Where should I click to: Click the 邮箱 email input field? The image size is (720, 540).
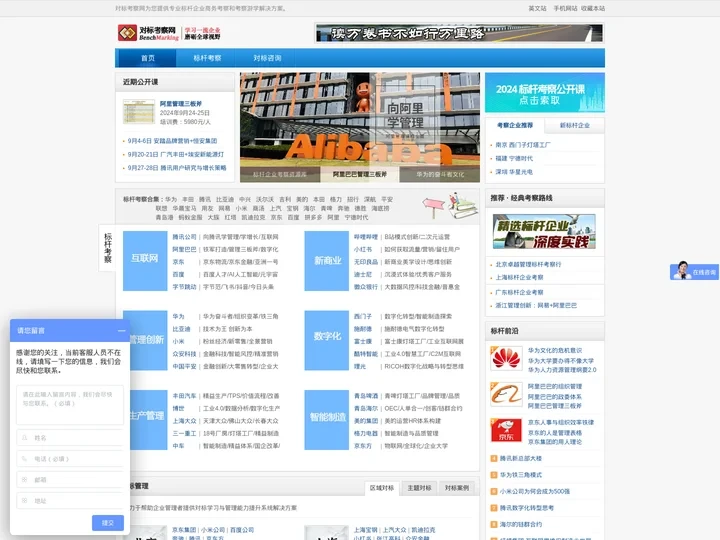tap(70, 480)
